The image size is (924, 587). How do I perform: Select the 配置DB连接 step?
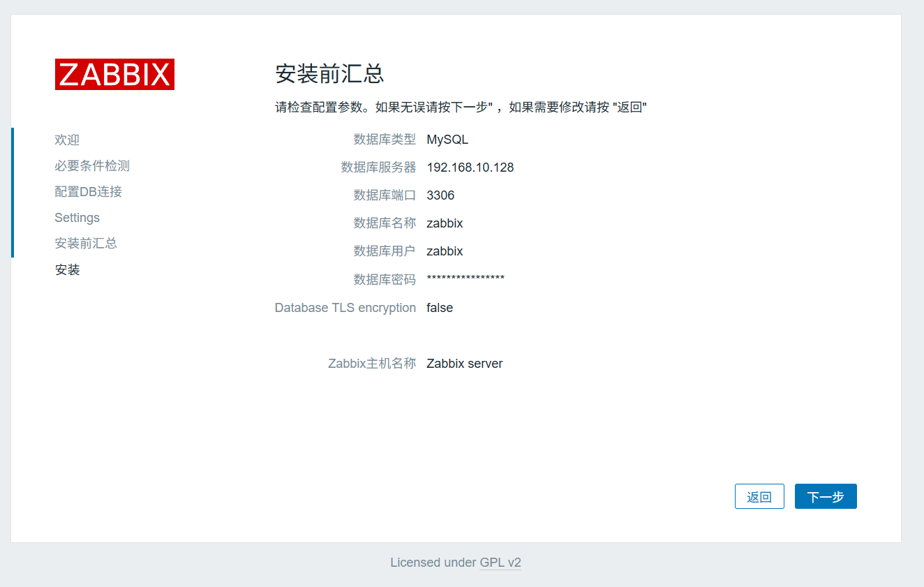(89, 192)
